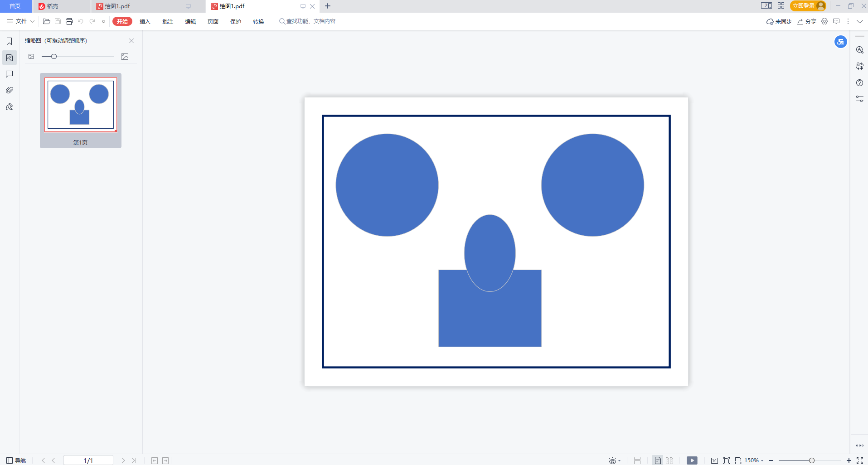
Task: Click the zoom slider handle in status bar
Action: [x=812, y=460]
